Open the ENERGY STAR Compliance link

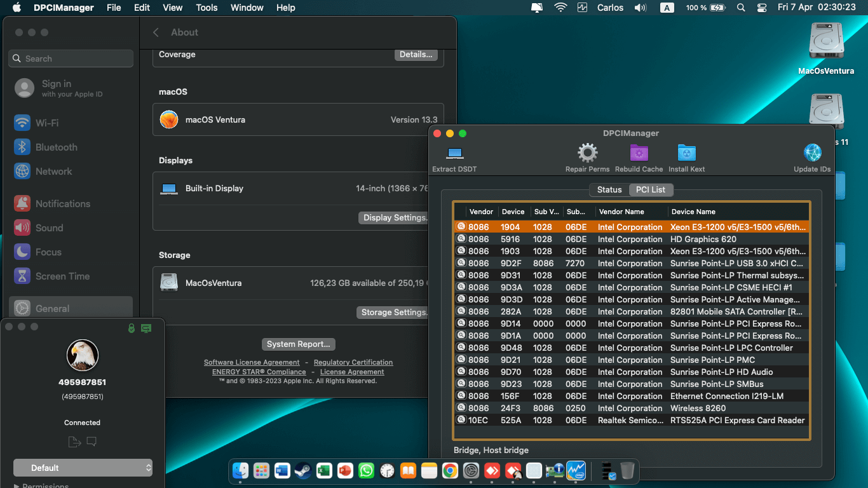tap(259, 372)
